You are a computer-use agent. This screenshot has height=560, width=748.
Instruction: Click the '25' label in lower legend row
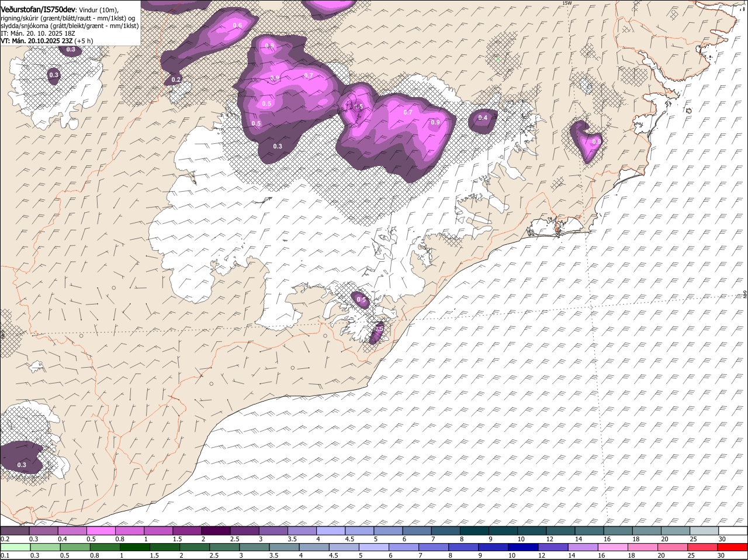tap(692, 555)
